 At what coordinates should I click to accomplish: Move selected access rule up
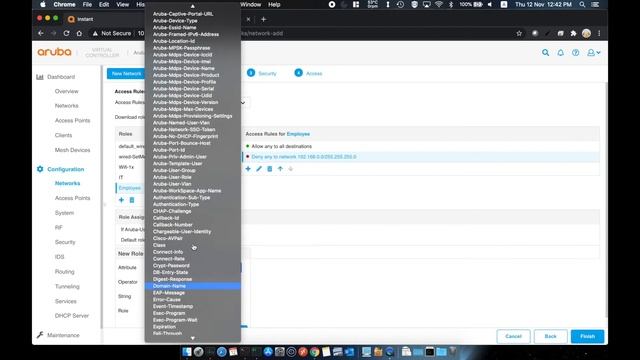point(280,169)
